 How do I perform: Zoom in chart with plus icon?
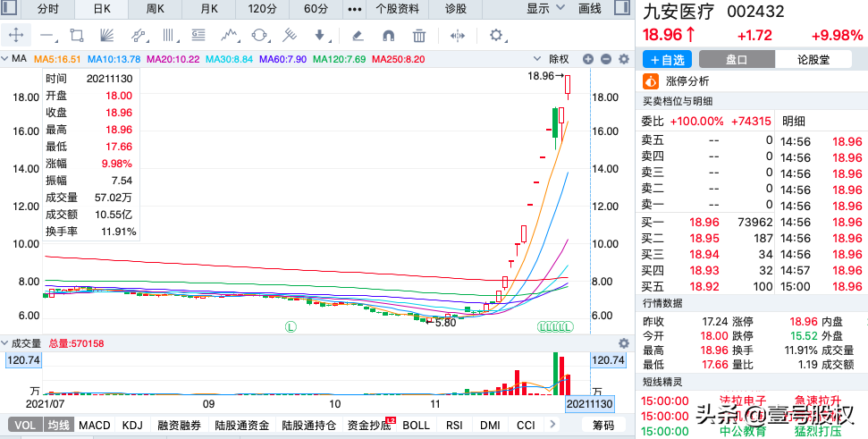tap(588, 59)
